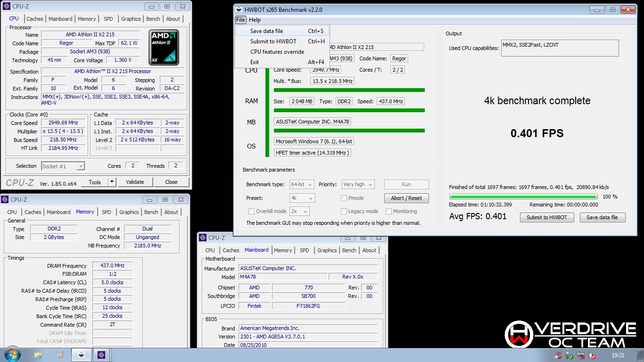Open the Bench tab in top CPU-Z window

click(153, 19)
